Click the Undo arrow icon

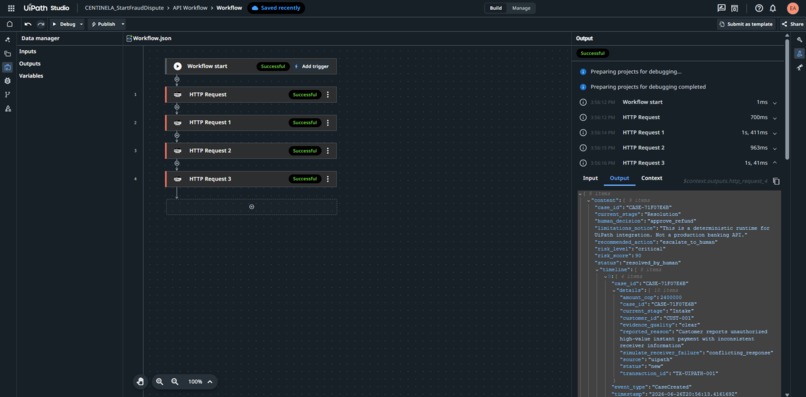28,24
